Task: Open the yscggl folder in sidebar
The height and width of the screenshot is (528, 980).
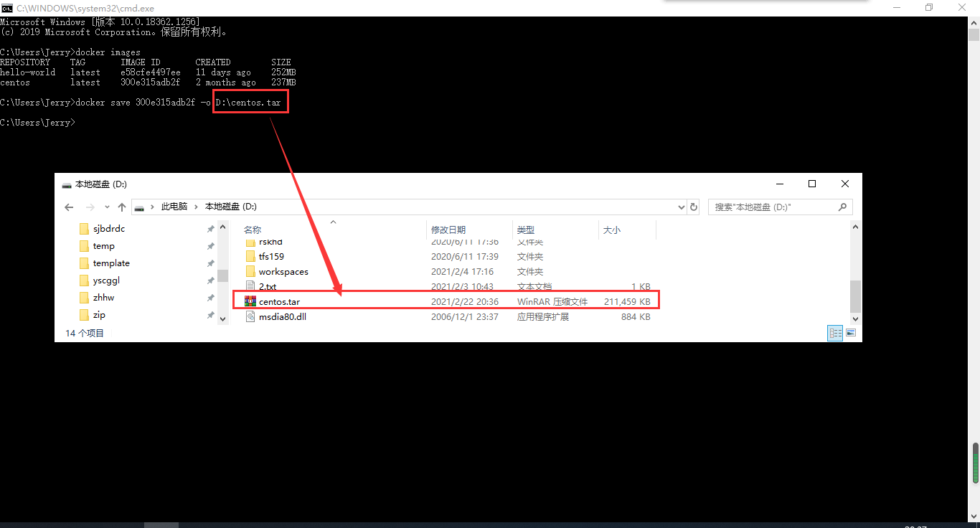Action: click(106, 280)
